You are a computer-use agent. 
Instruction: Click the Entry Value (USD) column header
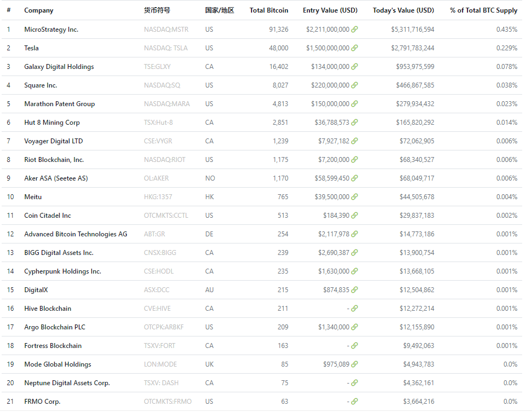[x=330, y=10]
